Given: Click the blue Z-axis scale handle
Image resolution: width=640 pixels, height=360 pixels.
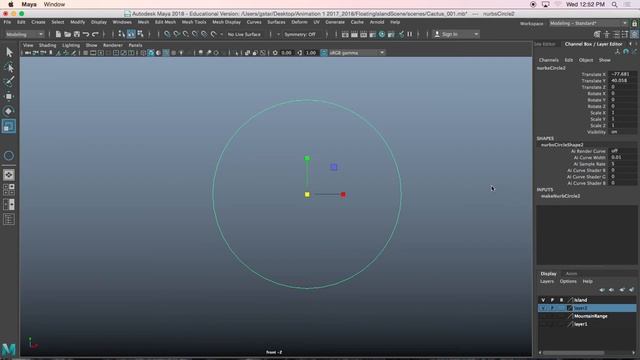Looking at the screenshot, I should tap(334, 167).
